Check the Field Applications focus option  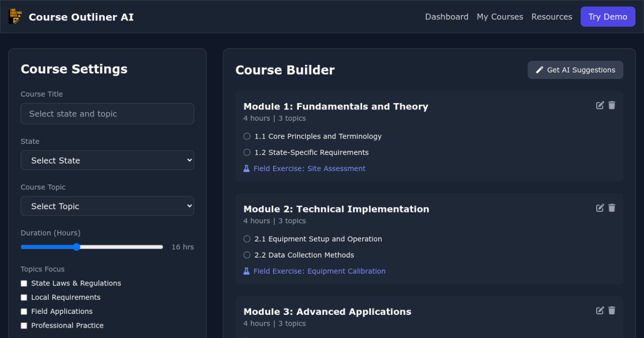click(24, 311)
